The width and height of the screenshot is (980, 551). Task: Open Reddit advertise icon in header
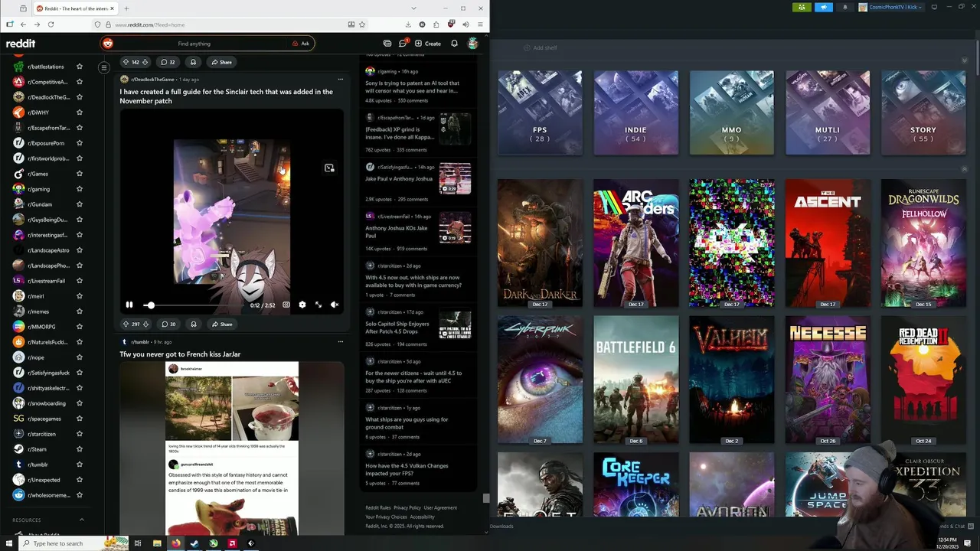pos(387,44)
